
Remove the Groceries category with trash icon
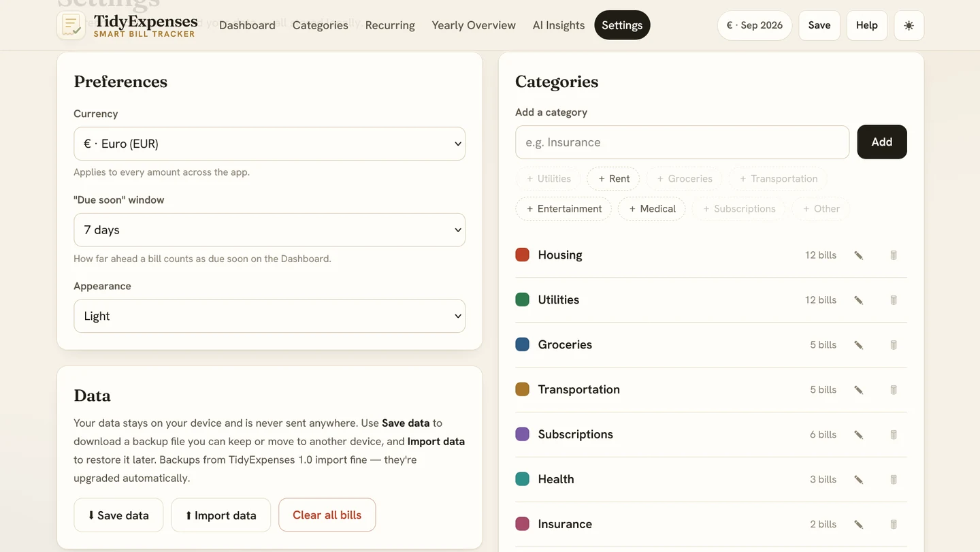pos(894,345)
